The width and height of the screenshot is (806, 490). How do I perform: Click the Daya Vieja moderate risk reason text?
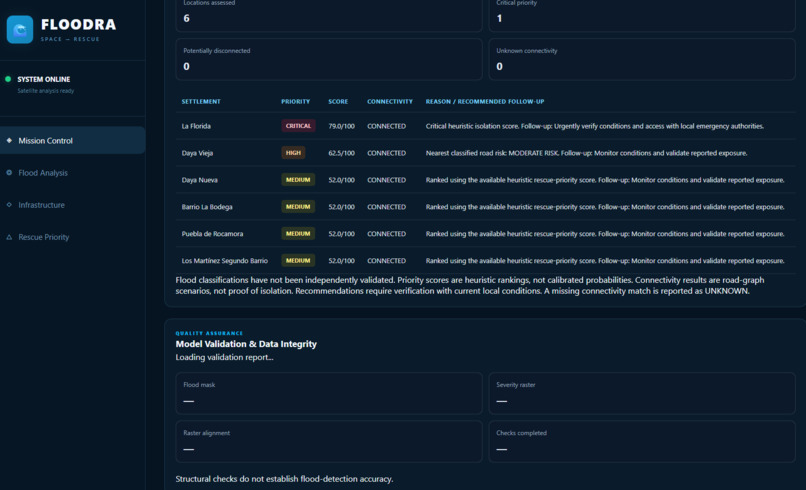coord(587,153)
